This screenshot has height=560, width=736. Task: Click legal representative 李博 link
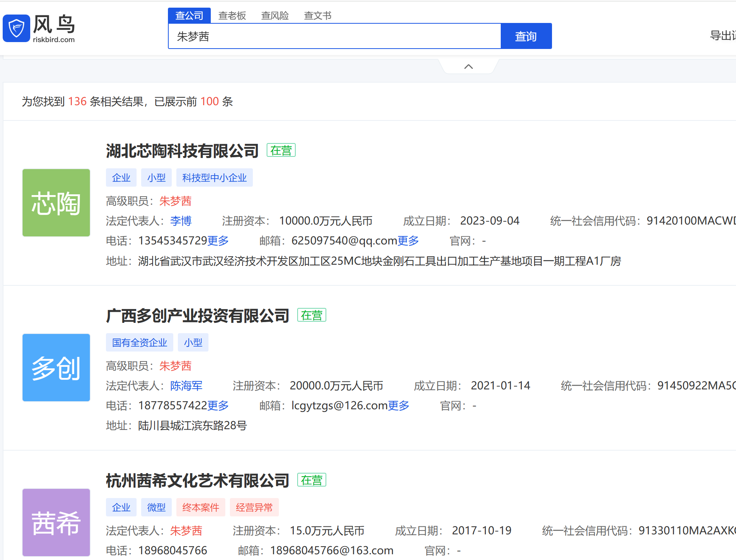181,221
